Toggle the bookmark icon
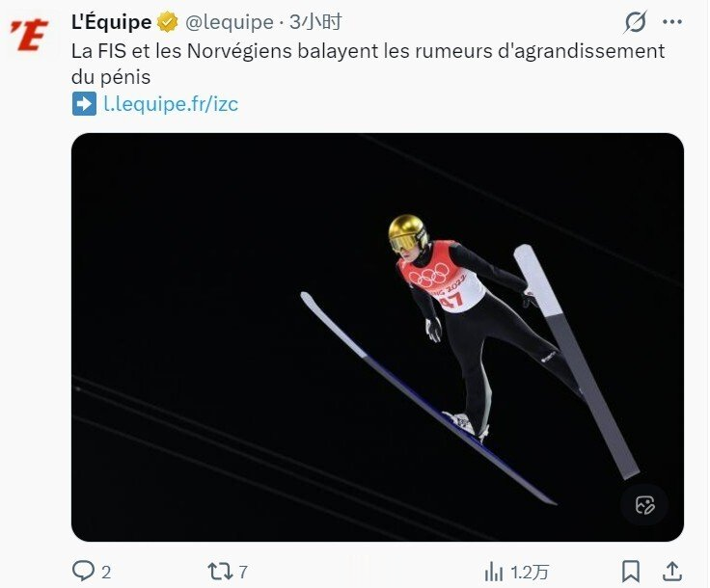Screen dimensions: 710x588 click(631, 572)
